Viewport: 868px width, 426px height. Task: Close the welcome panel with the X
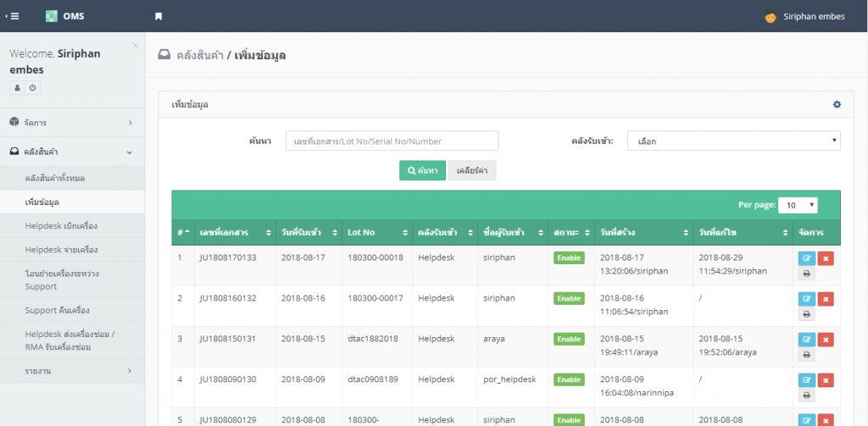pos(135,46)
